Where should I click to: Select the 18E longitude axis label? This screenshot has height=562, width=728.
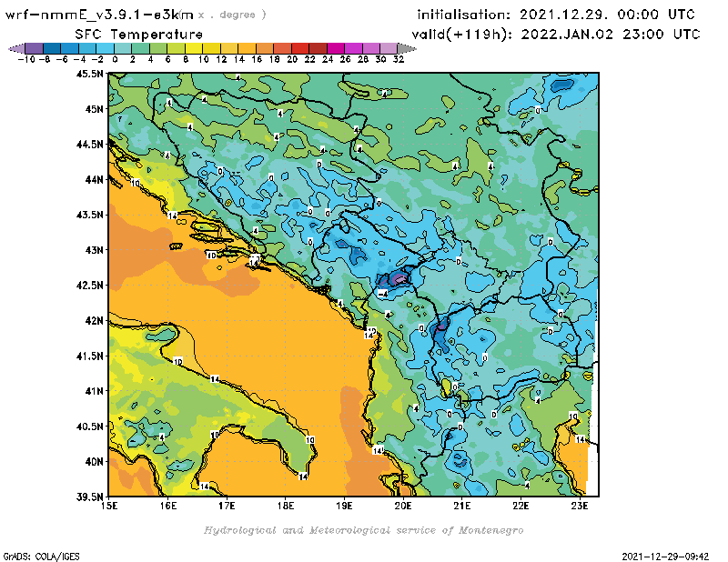click(x=286, y=506)
